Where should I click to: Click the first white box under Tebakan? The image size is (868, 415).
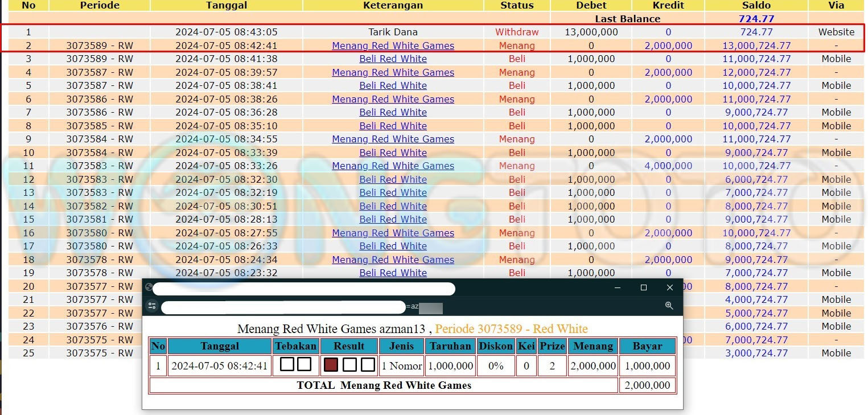[x=287, y=365]
